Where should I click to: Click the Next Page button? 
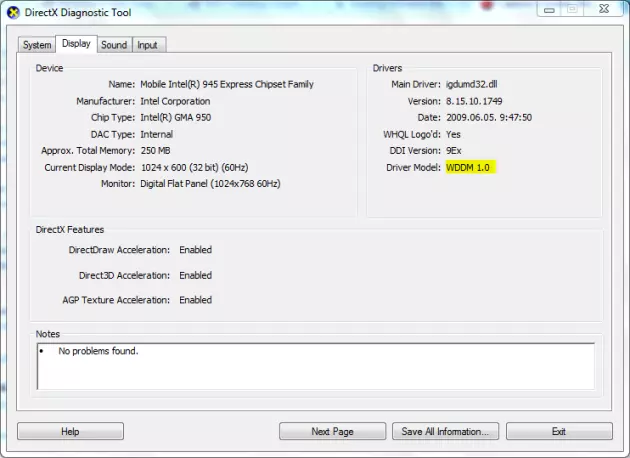pos(332,431)
